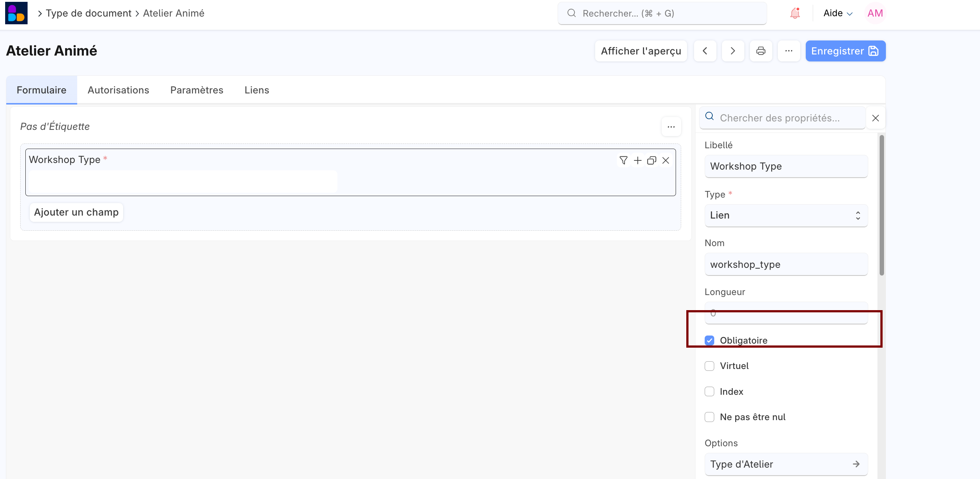Go to previous document
The height and width of the screenshot is (479, 980).
click(x=705, y=51)
